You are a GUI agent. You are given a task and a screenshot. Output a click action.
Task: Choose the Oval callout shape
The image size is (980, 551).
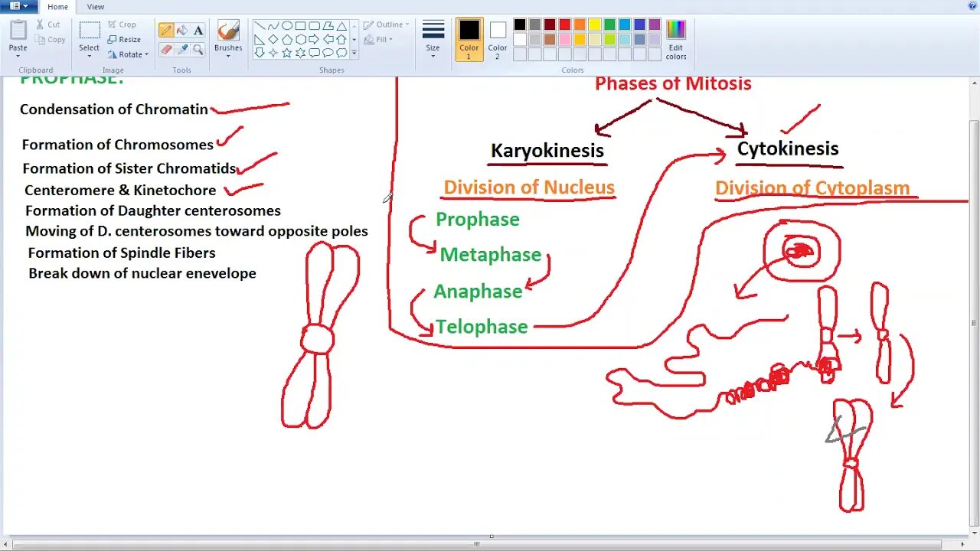pos(328,53)
